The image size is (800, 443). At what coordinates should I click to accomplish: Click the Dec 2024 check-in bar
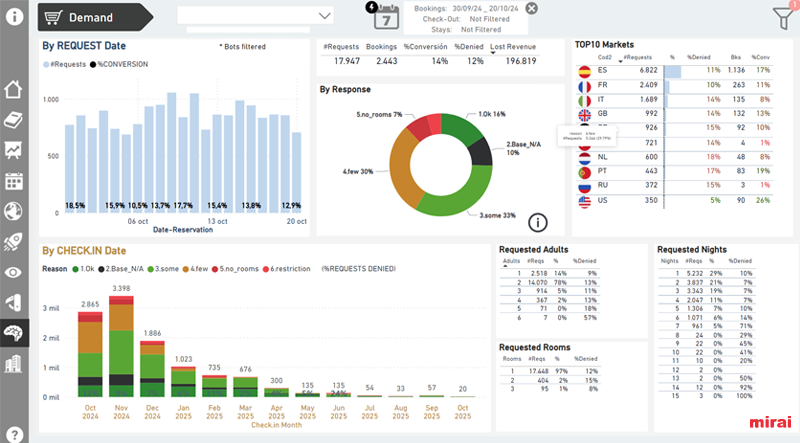pos(153,369)
